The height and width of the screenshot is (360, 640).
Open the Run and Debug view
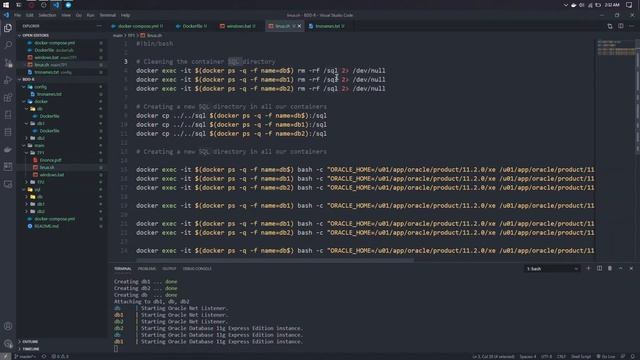[x=8, y=80]
